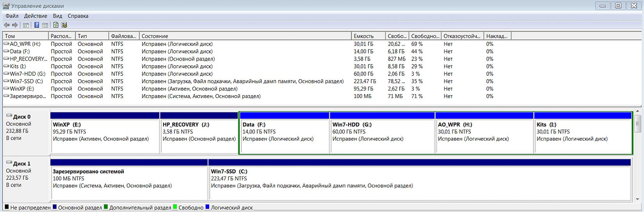Screen dimensions: 644x212
Task: Select drive icon of Зарезервиро... row
Action: [x=6, y=96]
